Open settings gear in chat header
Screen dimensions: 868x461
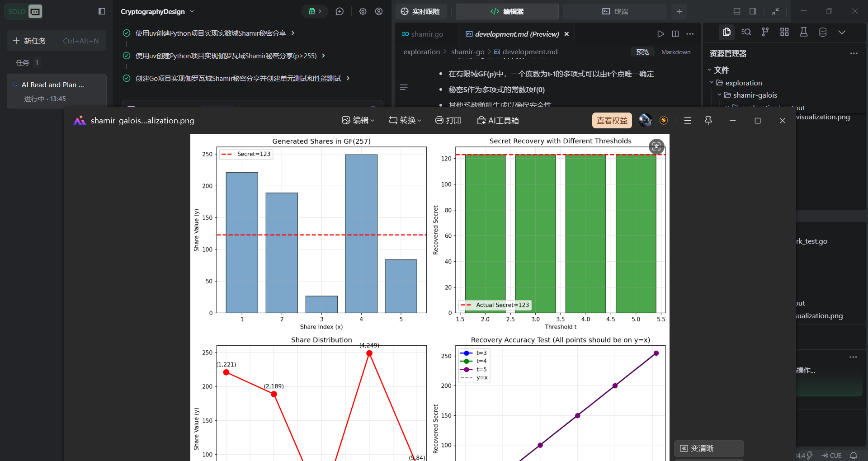363,11
